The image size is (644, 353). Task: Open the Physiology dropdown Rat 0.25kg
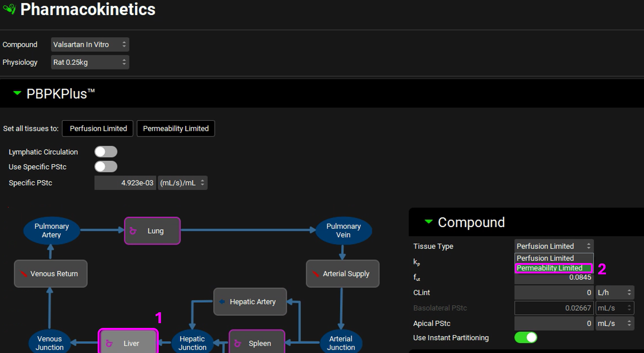pos(90,62)
